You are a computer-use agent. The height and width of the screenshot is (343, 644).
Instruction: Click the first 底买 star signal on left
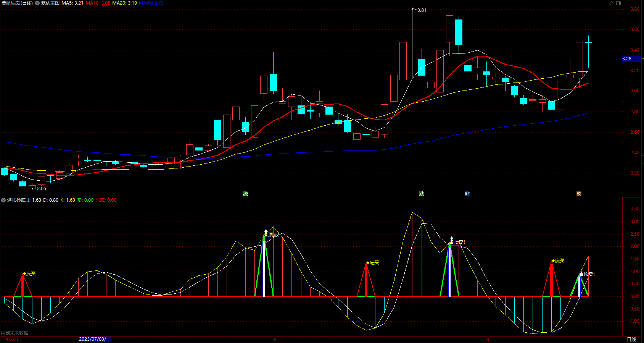click(x=29, y=274)
